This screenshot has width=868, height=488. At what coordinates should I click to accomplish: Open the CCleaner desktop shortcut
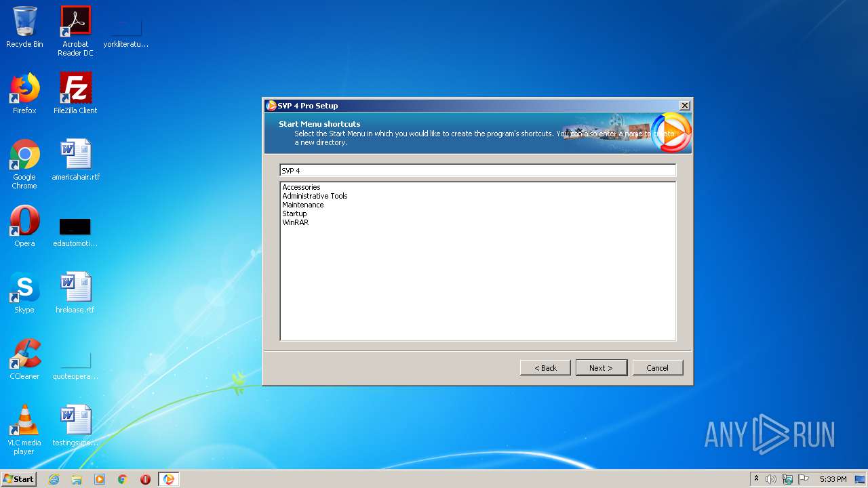point(24,359)
